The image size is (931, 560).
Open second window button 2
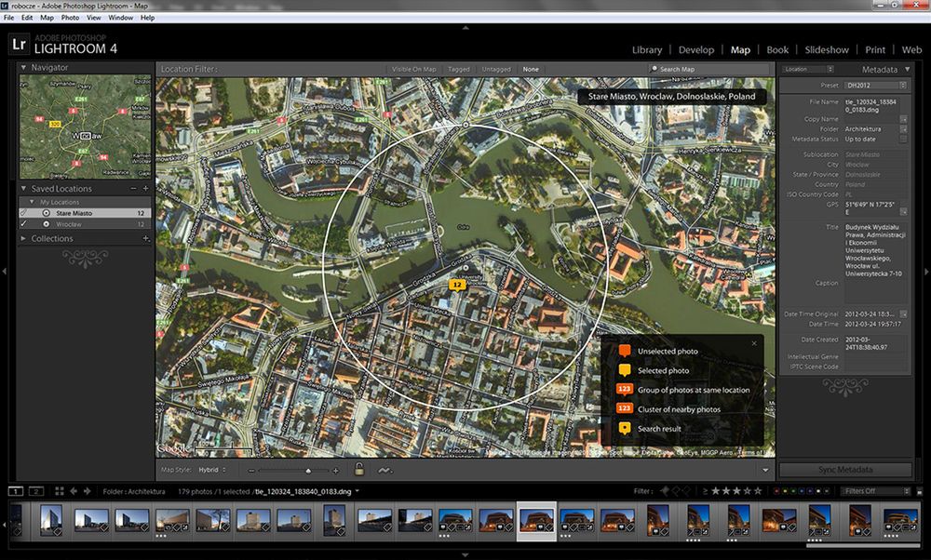tap(36, 491)
